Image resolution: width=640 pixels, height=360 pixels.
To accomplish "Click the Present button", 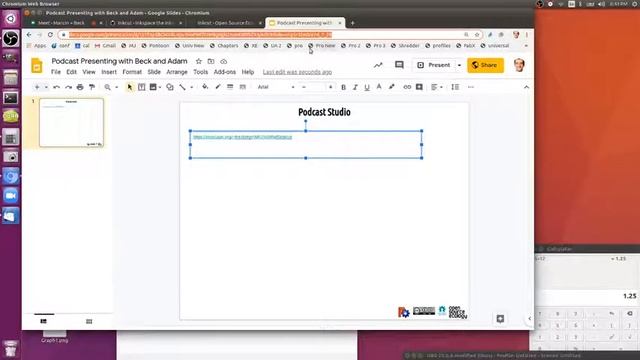I will (434, 65).
